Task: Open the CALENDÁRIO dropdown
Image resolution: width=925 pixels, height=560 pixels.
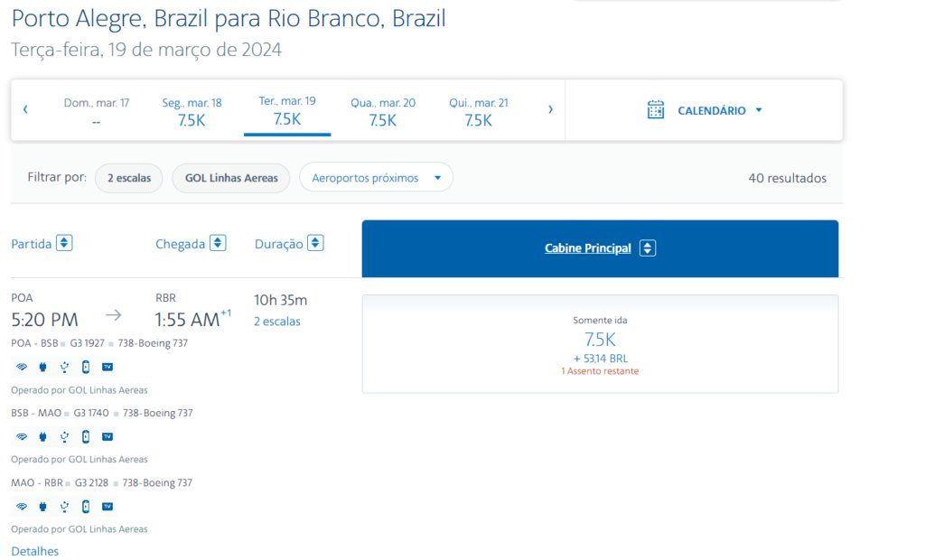Action: 759,110
